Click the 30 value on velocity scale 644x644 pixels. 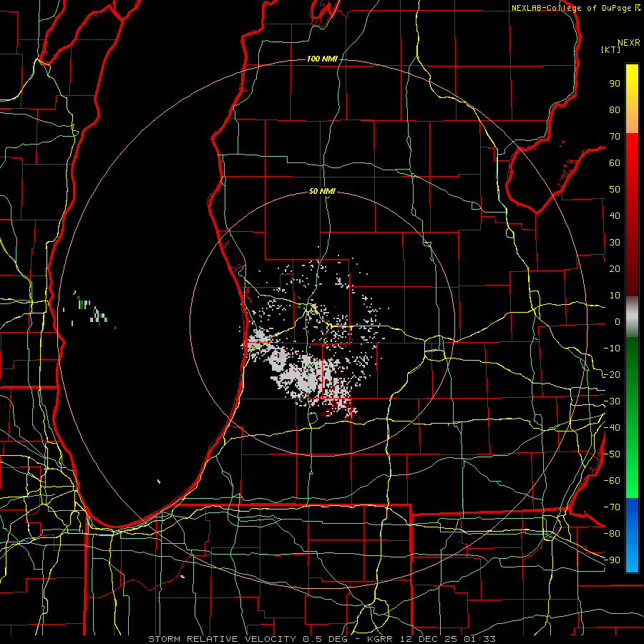click(x=615, y=243)
